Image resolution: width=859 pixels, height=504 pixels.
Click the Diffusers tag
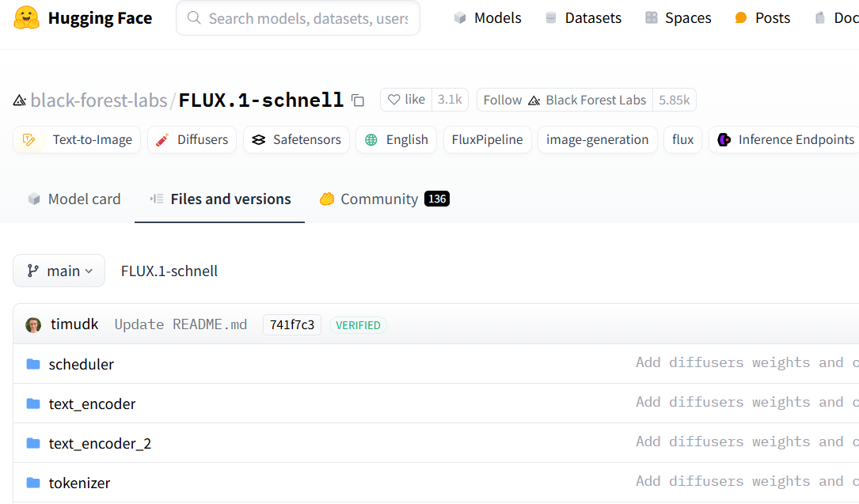[192, 140]
